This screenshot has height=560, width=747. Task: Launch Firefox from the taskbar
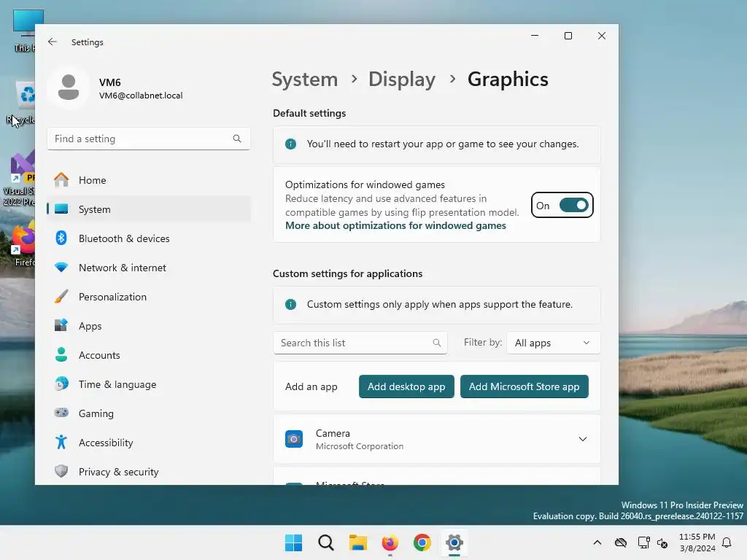(x=390, y=542)
